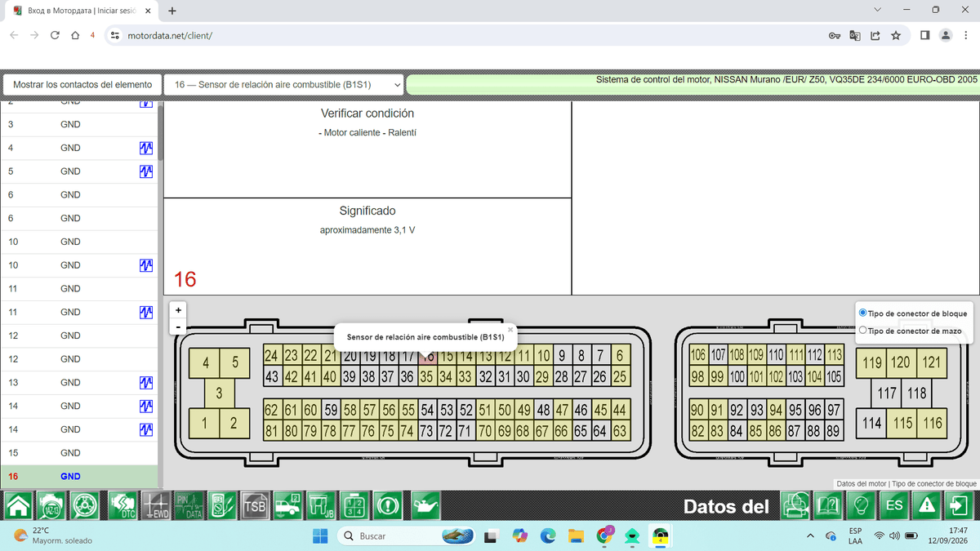Select pin 35 on the connector diagram
The width and height of the screenshot is (980, 551).
425,376
